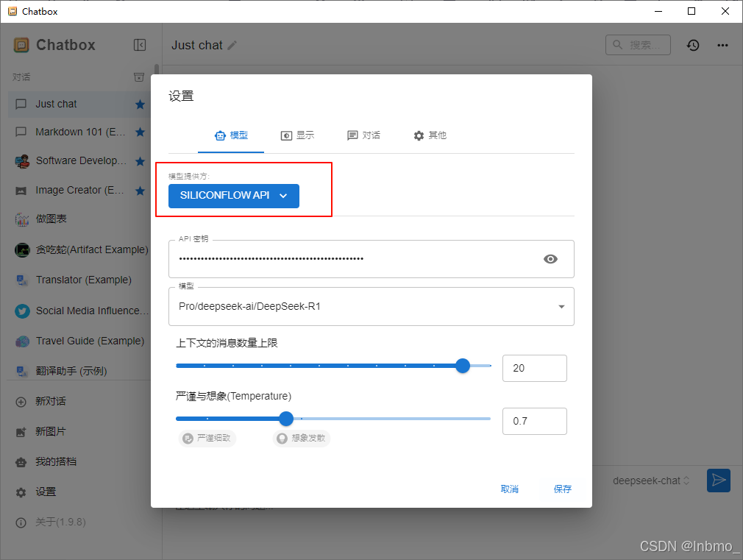Switch to the 显示 tab
The width and height of the screenshot is (743, 560).
pyautogui.click(x=297, y=135)
